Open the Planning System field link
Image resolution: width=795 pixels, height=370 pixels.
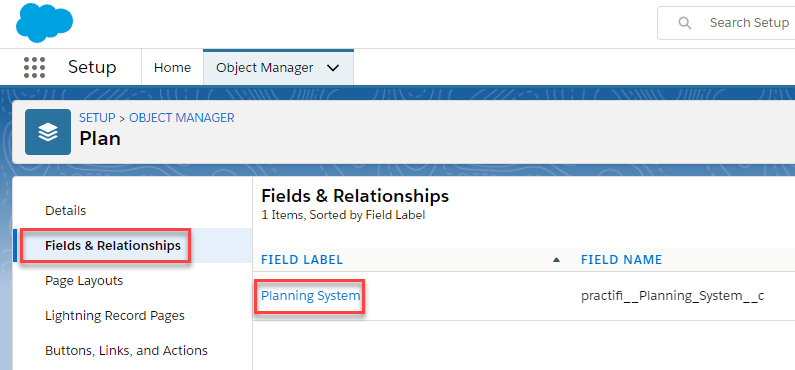click(x=310, y=295)
